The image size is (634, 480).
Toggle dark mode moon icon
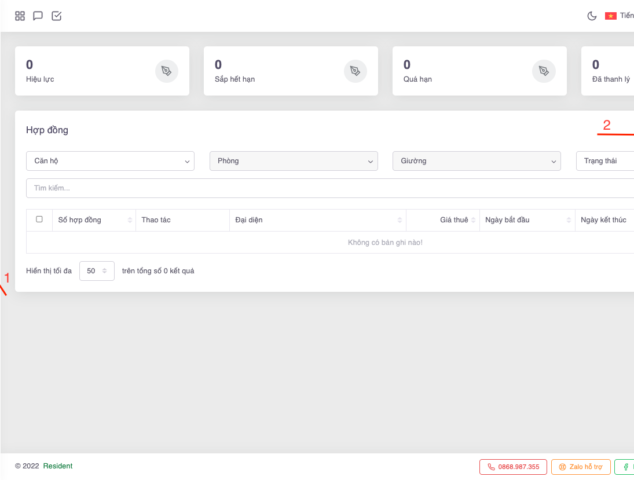tap(591, 16)
